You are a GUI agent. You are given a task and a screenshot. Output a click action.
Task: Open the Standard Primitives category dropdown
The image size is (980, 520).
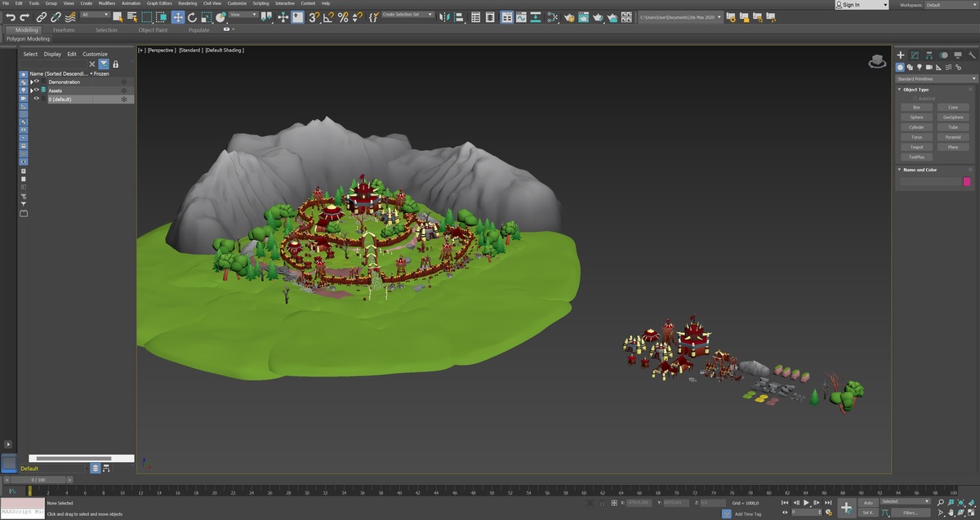pyautogui.click(x=937, y=79)
